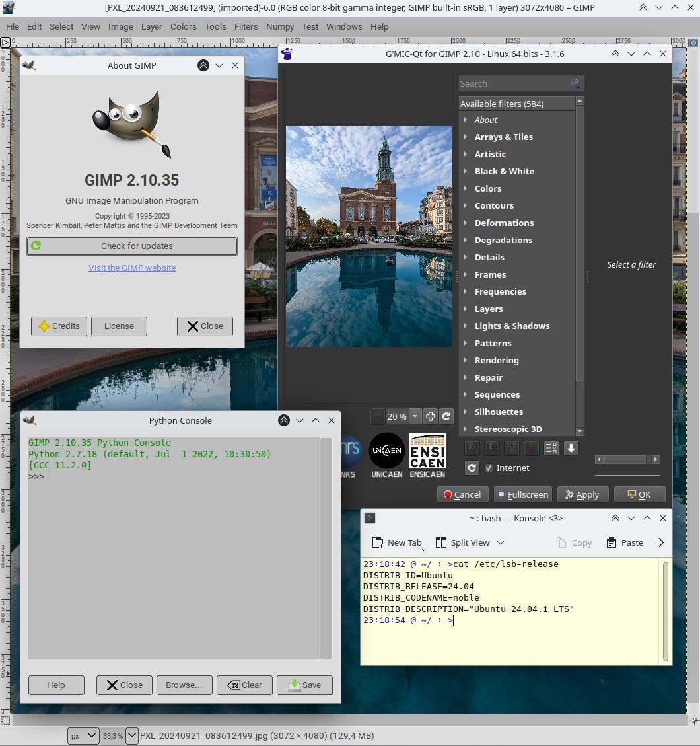Open the Filters menu
This screenshot has width=700, height=746.
point(246,26)
